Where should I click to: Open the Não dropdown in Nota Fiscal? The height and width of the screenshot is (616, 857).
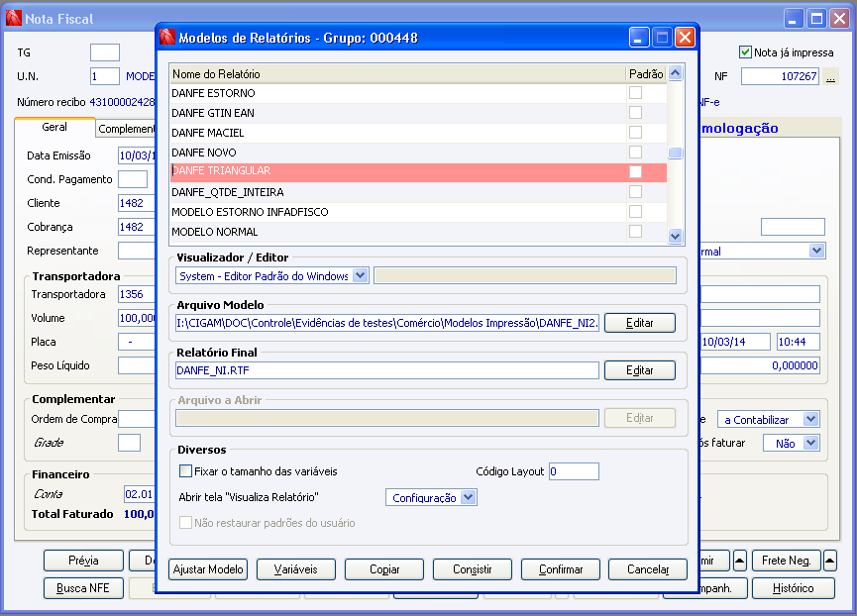[811, 443]
